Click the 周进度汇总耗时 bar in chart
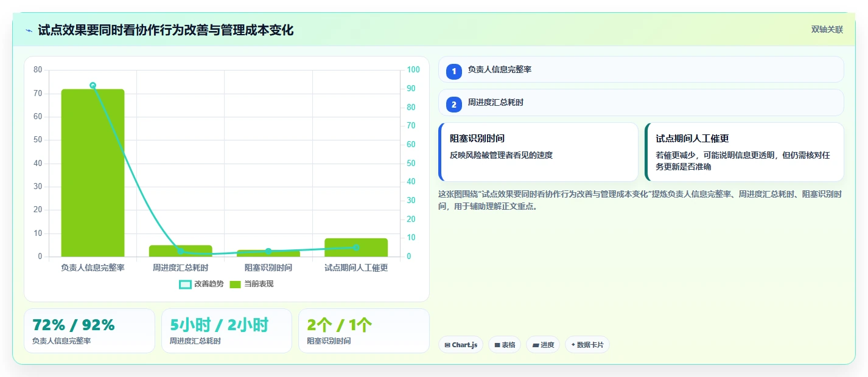868x377 pixels. [181, 251]
